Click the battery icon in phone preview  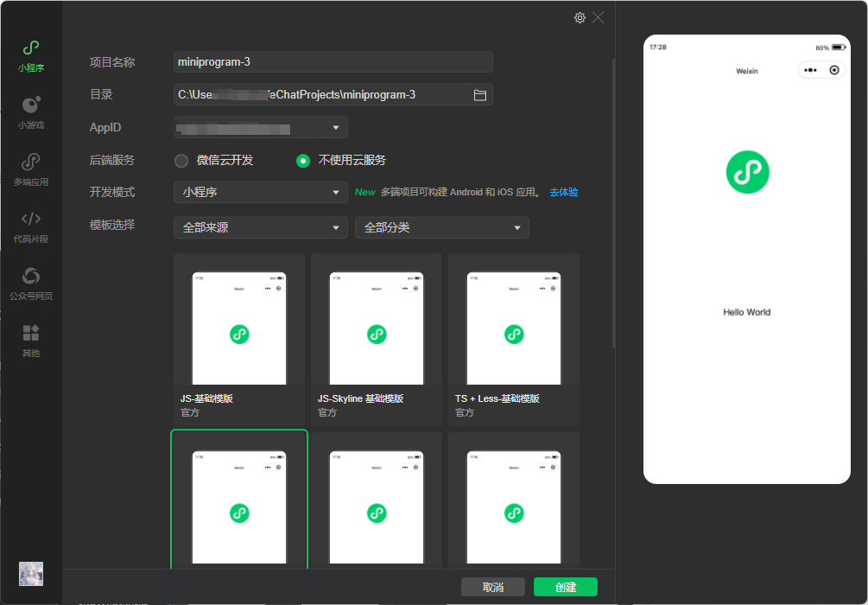pyautogui.click(x=839, y=48)
